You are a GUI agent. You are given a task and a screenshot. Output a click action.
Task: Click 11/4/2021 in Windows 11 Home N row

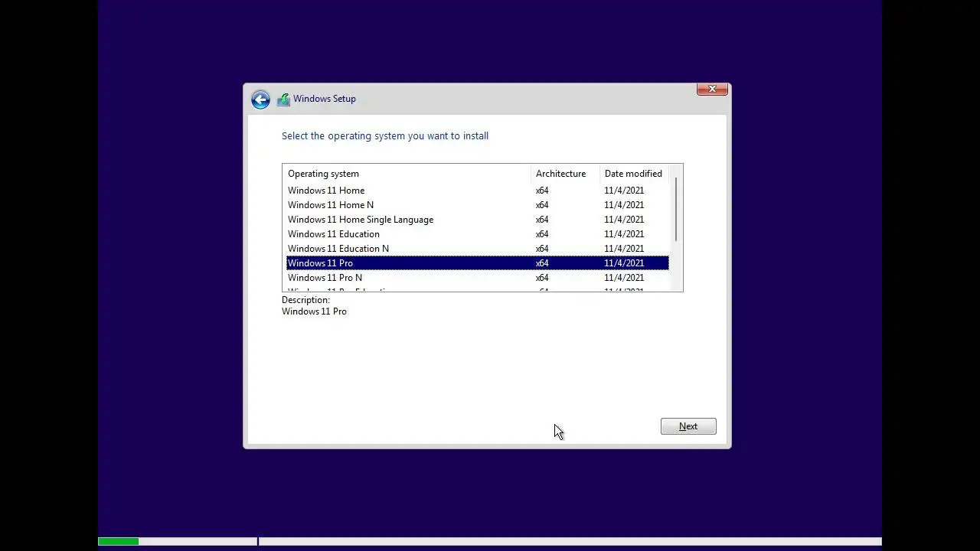pos(624,205)
